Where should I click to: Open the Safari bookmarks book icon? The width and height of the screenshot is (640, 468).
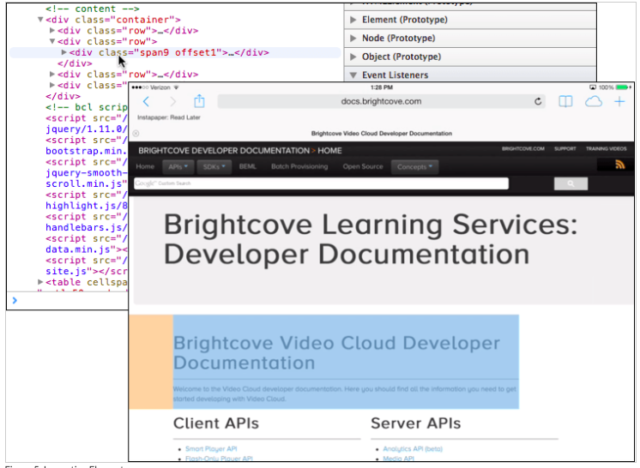(x=566, y=102)
